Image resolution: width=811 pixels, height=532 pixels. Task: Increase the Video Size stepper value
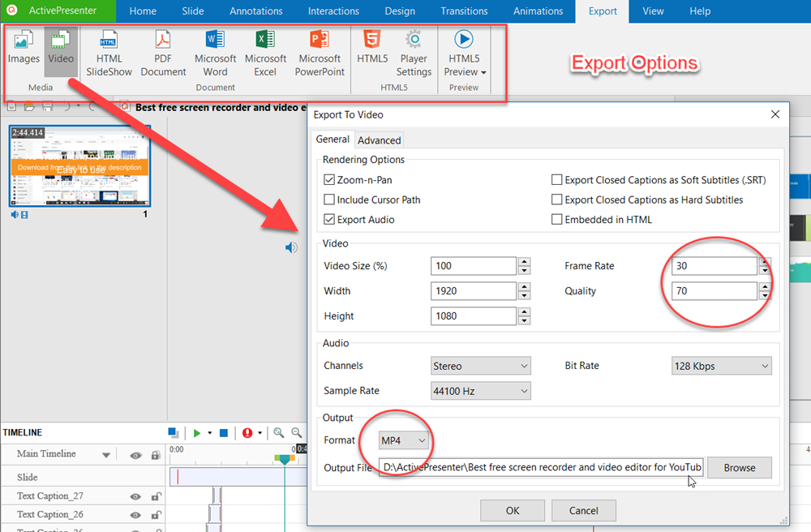[x=524, y=262]
